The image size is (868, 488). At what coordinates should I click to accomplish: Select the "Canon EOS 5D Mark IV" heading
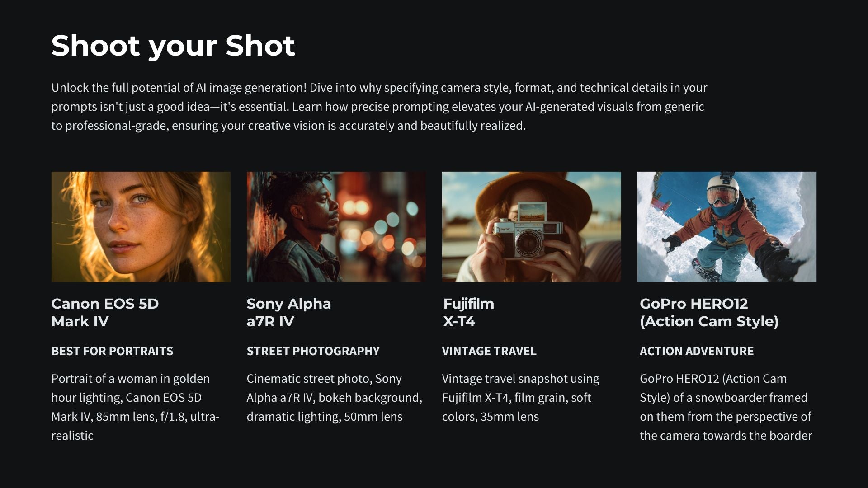(x=105, y=312)
